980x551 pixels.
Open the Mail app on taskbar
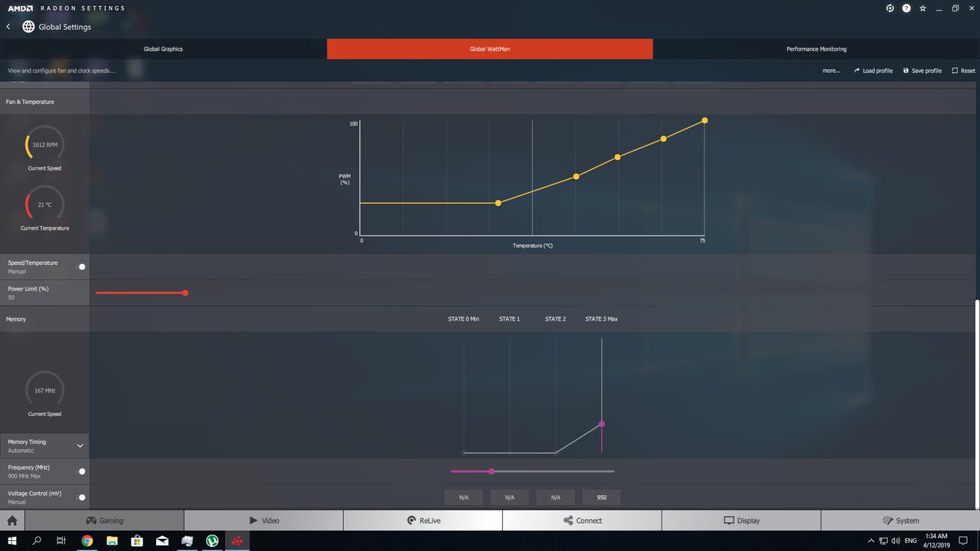tap(162, 541)
